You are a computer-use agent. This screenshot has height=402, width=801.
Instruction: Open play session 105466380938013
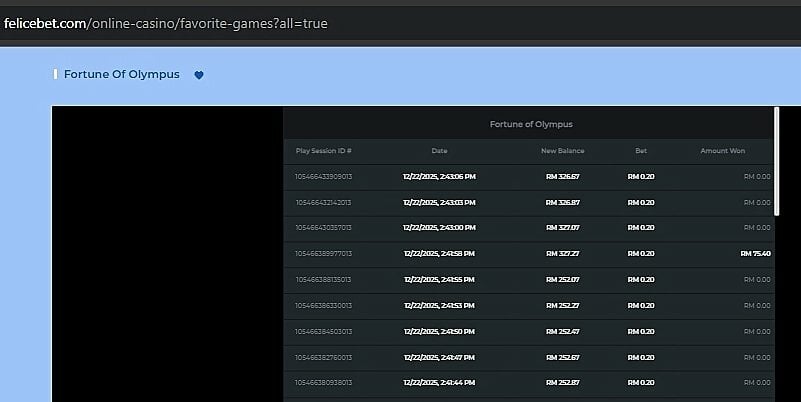coord(323,383)
